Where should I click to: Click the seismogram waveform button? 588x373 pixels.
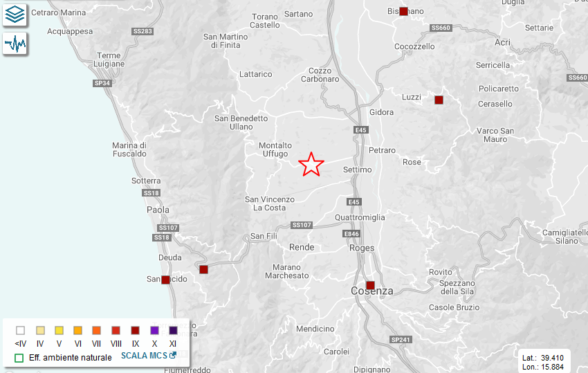(x=15, y=44)
